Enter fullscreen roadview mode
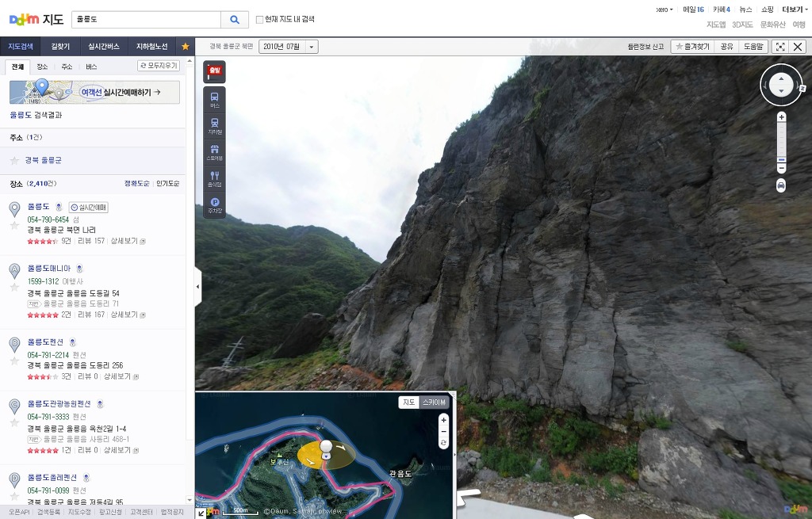812x519 pixels. [780, 47]
